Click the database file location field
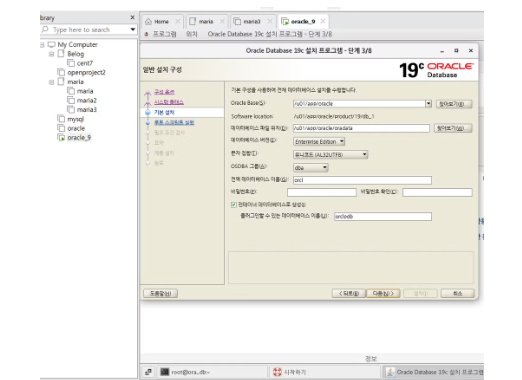Screen dimensions: 522x380 [x=361, y=128]
